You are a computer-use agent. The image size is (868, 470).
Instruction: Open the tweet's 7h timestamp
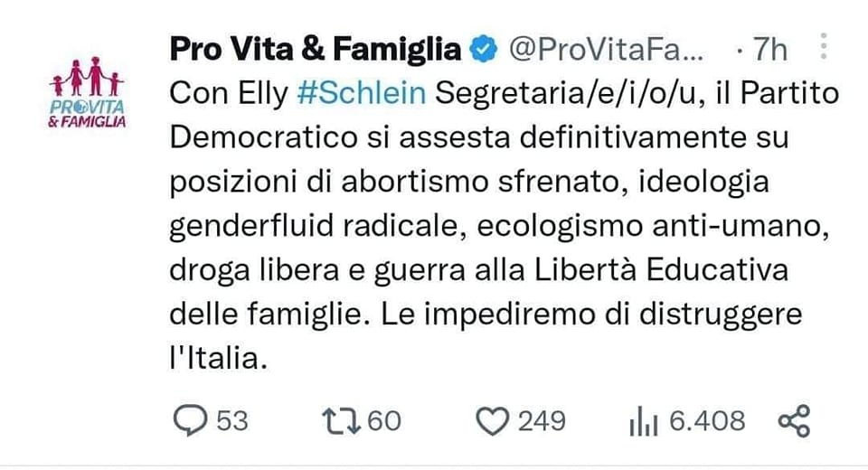coord(769,51)
